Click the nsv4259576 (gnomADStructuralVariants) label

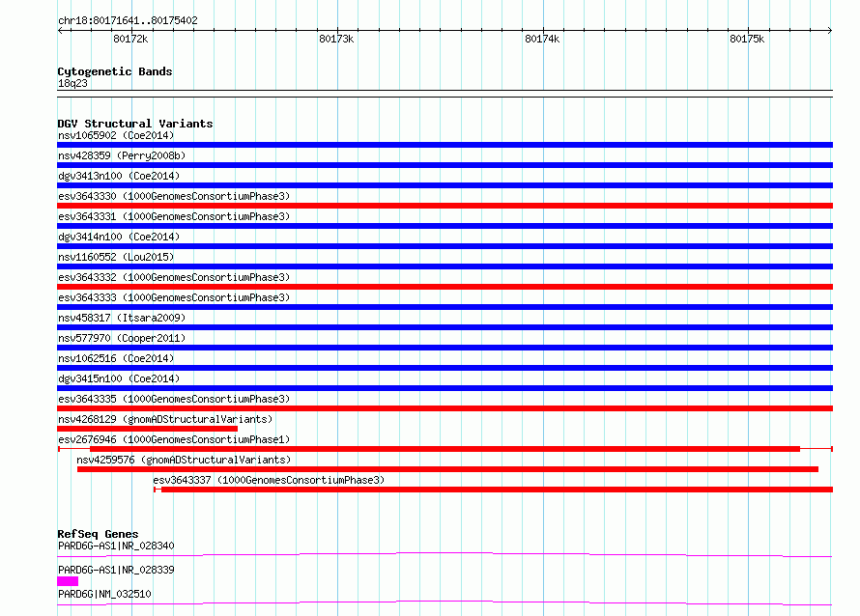pos(184,460)
